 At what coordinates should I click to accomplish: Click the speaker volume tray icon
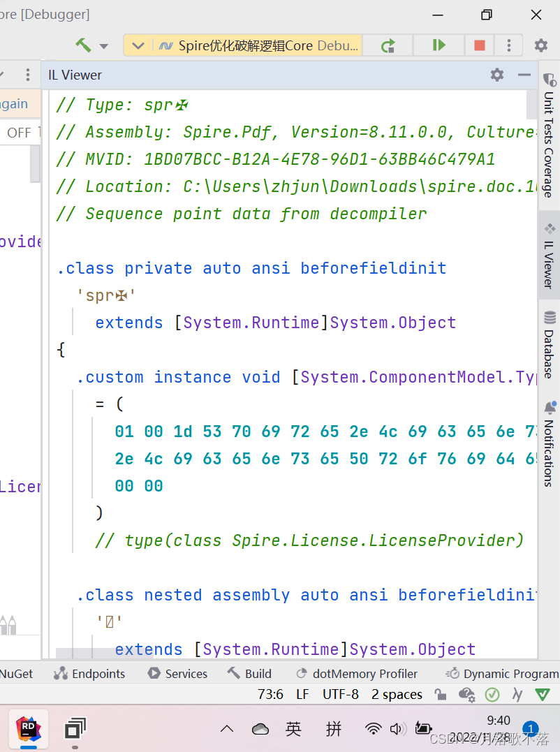[x=397, y=729]
